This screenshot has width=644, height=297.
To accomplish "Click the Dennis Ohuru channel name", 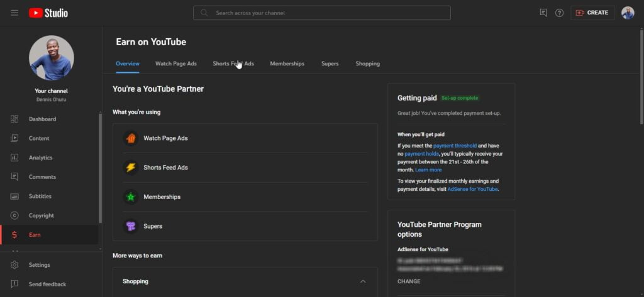I will (x=52, y=100).
